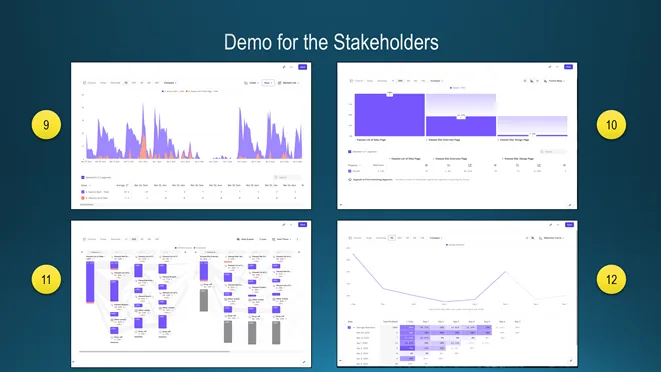Expand the Compare dropdown in the area chart panel
Viewport: 661px width, 372px height.
[x=169, y=83]
